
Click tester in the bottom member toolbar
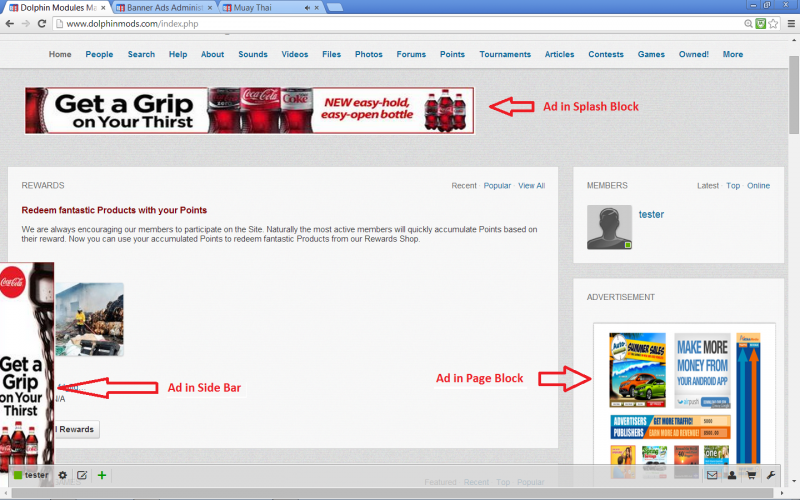point(36,475)
